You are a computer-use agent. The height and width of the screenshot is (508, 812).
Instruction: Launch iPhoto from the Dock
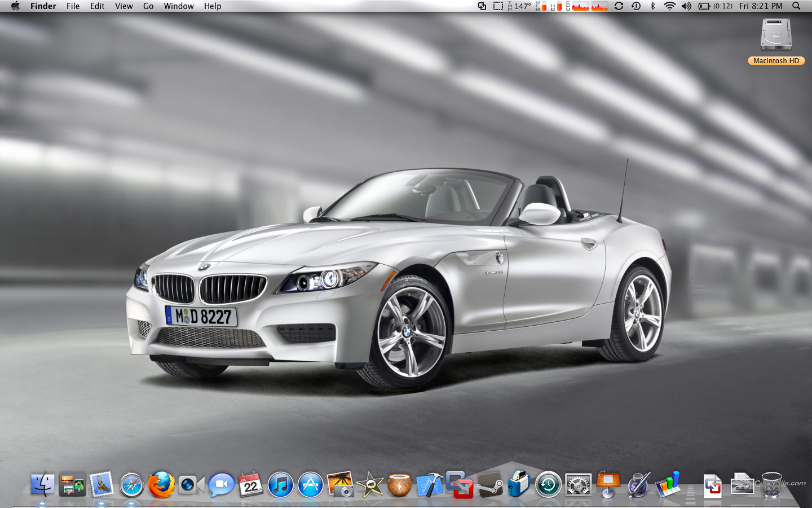(340, 485)
